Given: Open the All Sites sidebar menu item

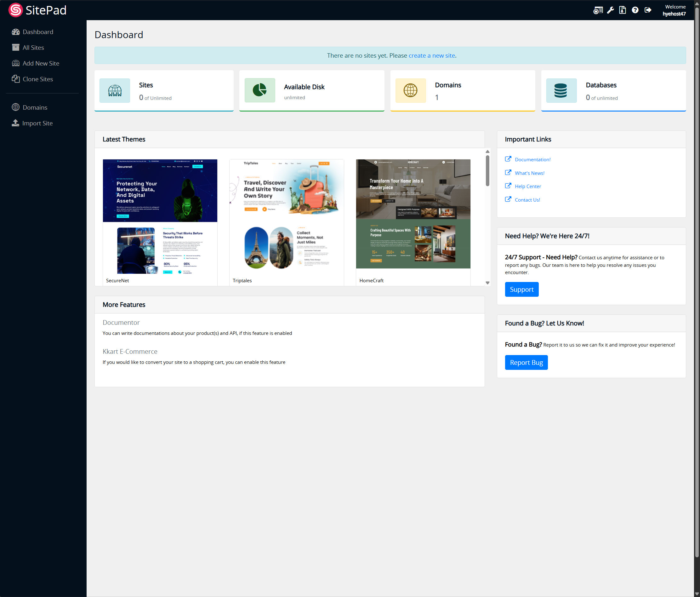Looking at the screenshot, I should [33, 47].
